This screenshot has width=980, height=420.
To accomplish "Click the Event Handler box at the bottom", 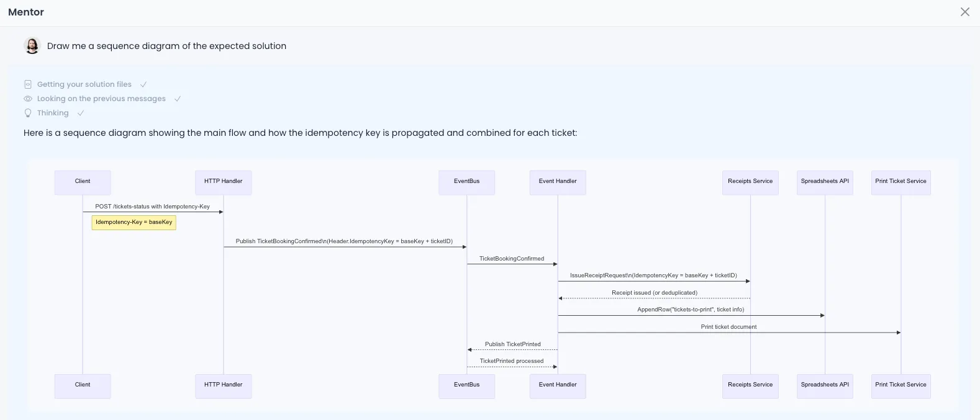I will click(557, 385).
